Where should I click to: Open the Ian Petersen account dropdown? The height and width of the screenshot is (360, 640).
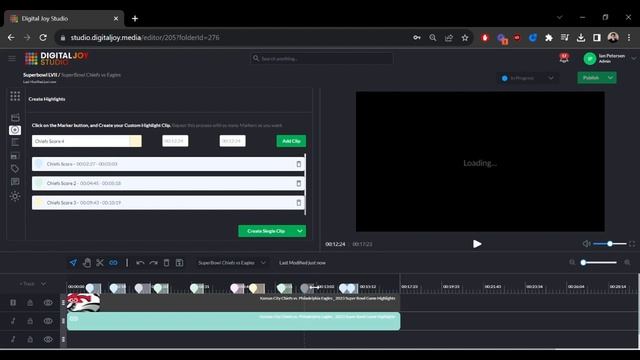click(x=633, y=58)
